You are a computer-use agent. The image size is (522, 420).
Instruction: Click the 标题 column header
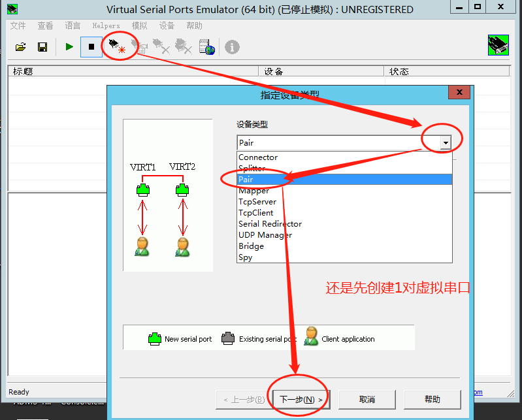click(133, 71)
